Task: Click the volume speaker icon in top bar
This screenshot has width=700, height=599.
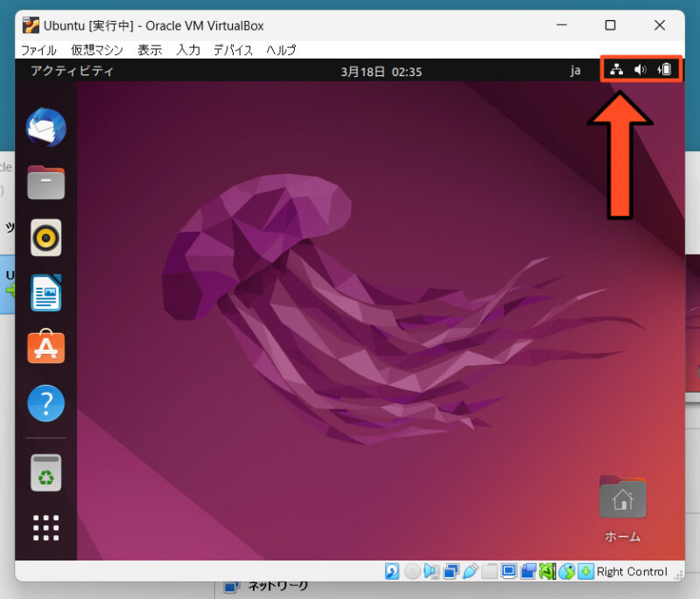Action: point(640,70)
